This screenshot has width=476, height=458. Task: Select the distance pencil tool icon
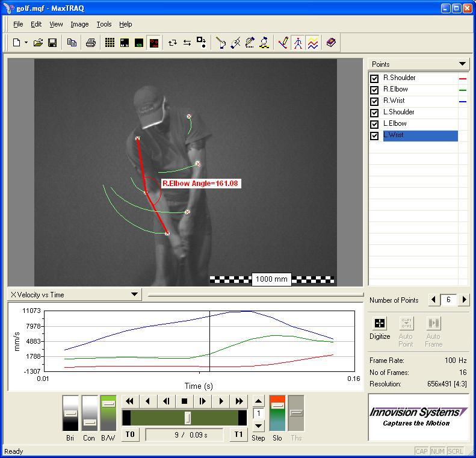(250, 43)
